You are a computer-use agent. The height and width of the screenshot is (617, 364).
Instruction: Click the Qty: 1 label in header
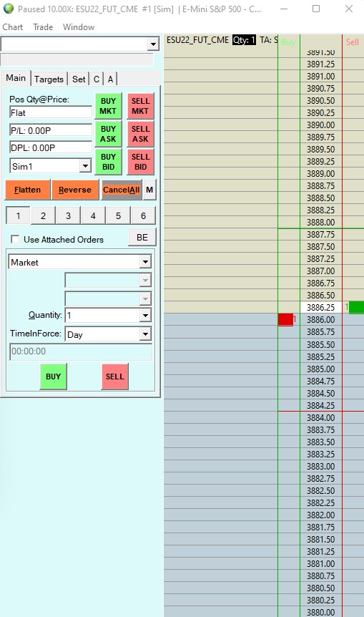(244, 40)
